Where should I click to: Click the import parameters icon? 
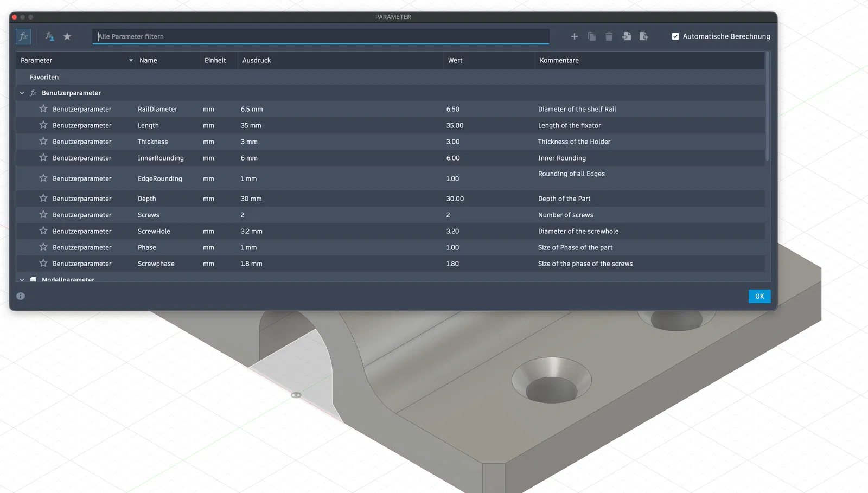(627, 36)
